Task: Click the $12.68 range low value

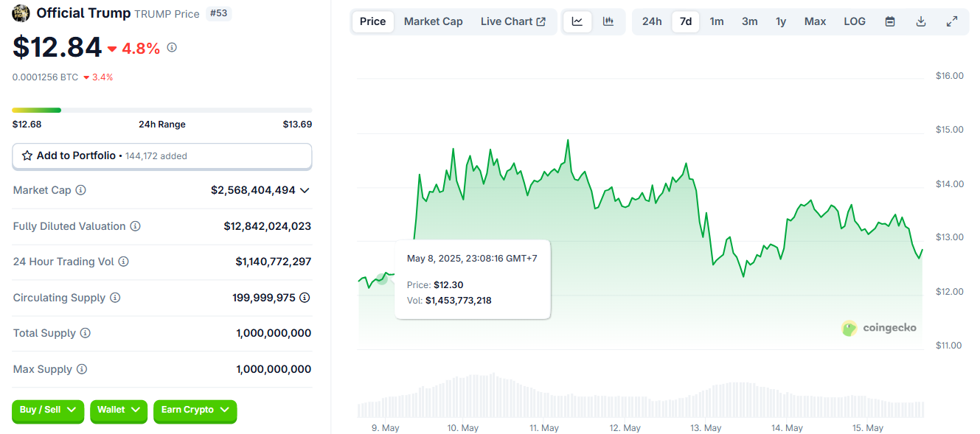Action: [27, 125]
